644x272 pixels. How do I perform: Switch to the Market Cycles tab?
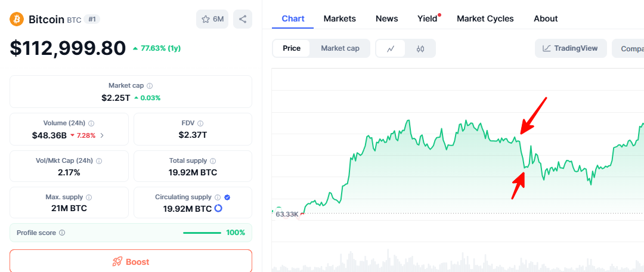coord(485,18)
